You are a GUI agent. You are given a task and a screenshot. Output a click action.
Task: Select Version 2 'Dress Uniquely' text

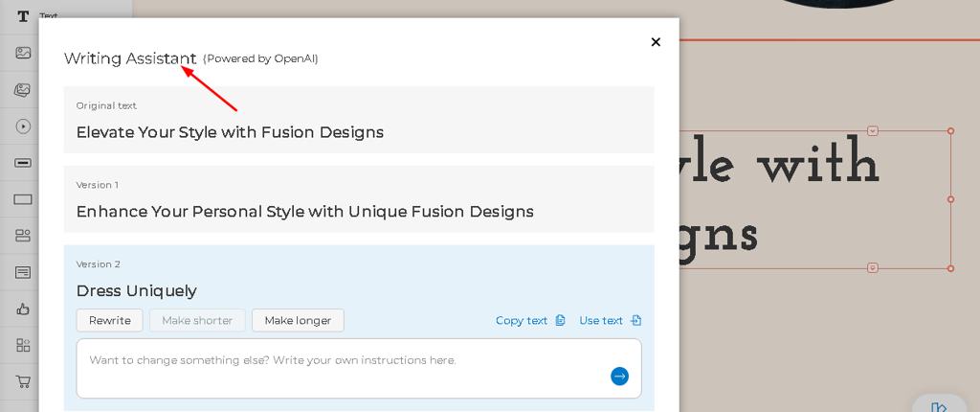136,290
